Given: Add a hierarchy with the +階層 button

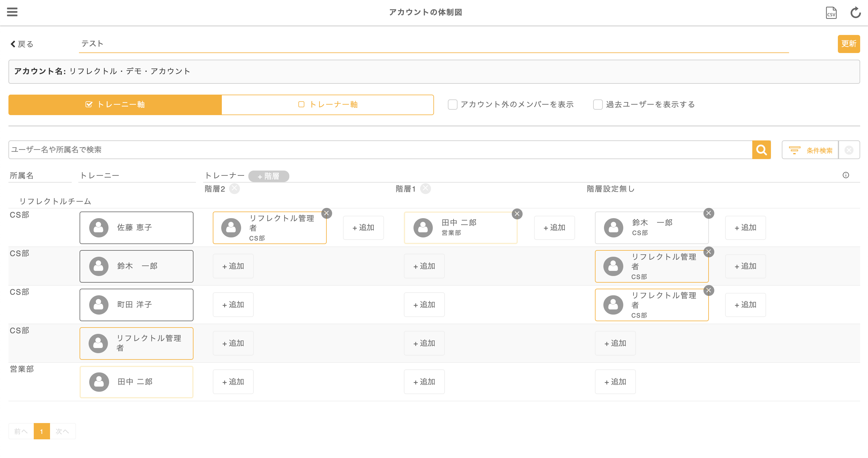Looking at the screenshot, I should pyautogui.click(x=269, y=176).
